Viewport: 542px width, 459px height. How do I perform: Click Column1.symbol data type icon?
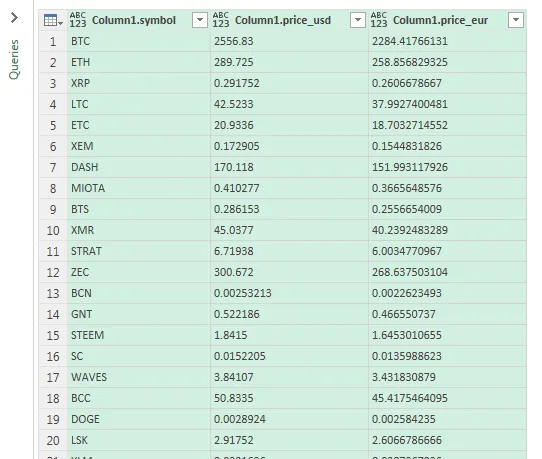78,20
